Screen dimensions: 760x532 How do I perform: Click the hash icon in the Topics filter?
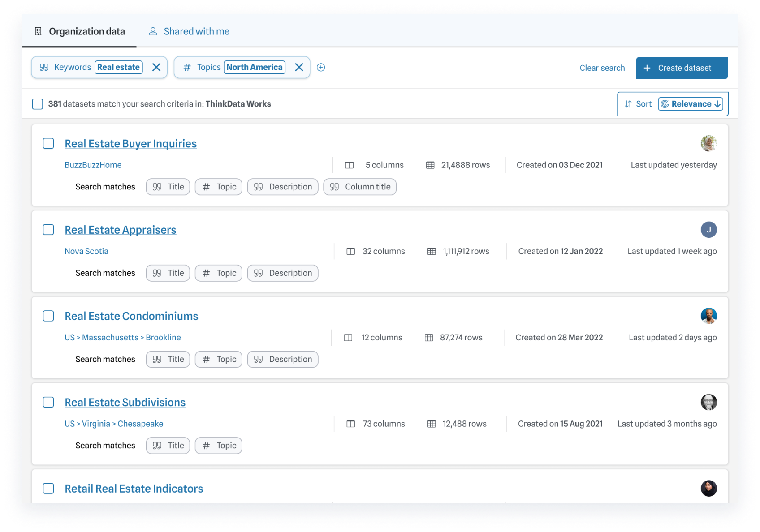tap(186, 67)
